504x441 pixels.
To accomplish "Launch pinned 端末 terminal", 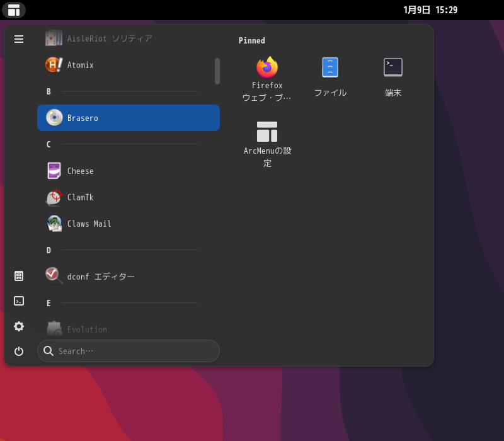I will (393, 79).
